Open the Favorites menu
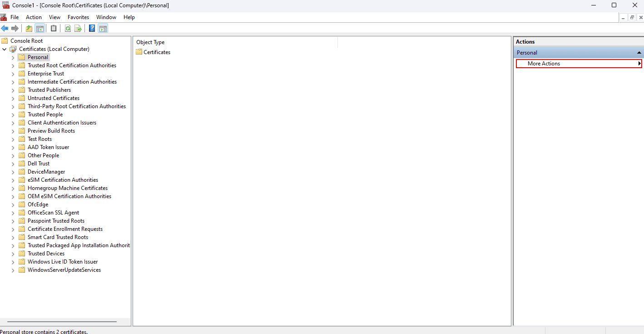644x334 pixels. [78, 17]
